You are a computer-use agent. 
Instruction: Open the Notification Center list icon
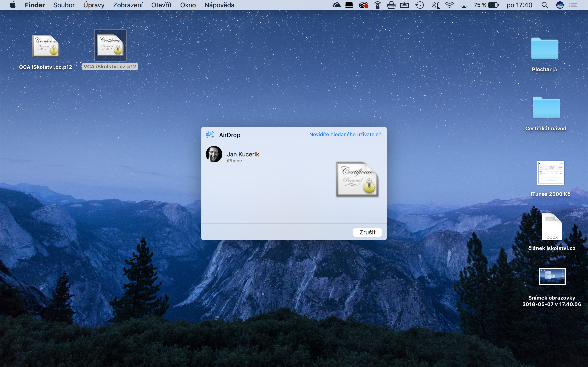pyautogui.click(x=574, y=5)
